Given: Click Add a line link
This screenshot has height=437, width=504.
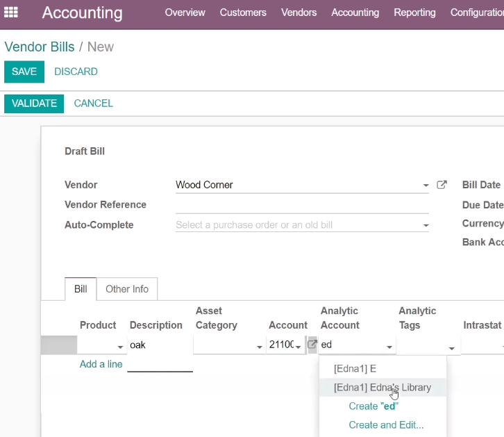Looking at the screenshot, I should [101, 364].
